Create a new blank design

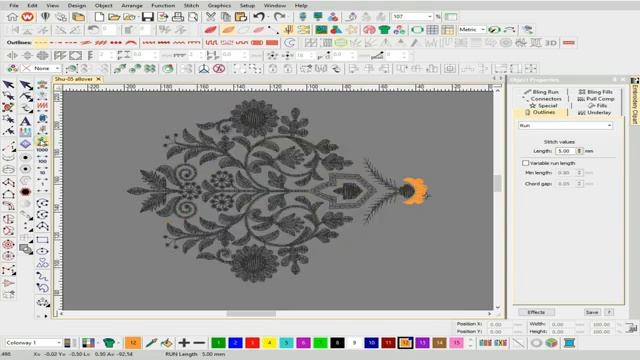[99, 17]
